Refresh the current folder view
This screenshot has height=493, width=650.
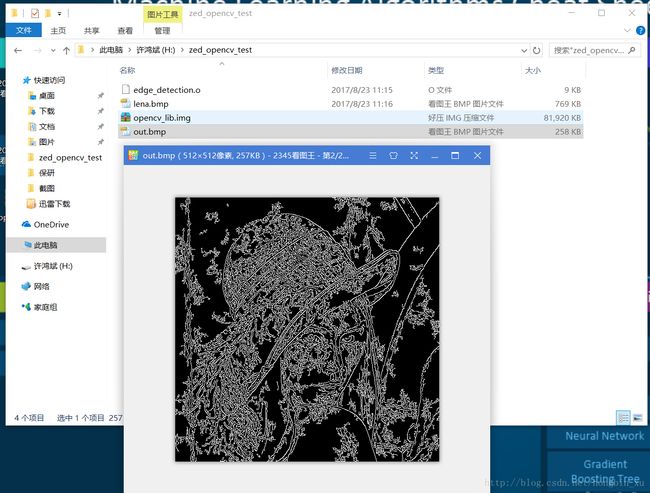tap(536, 51)
